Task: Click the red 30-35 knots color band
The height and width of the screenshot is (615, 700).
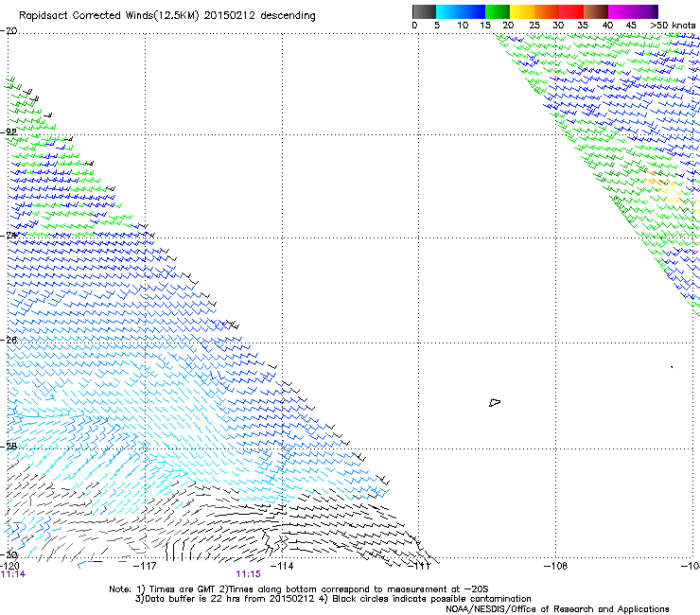Action: click(571, 11)
